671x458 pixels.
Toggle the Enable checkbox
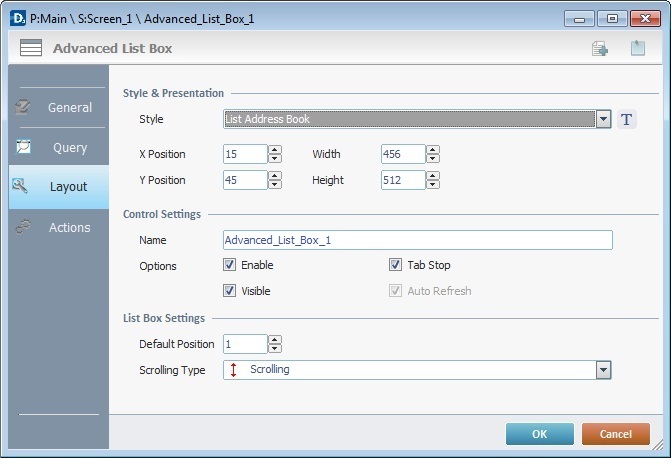[x=229, y=265]
